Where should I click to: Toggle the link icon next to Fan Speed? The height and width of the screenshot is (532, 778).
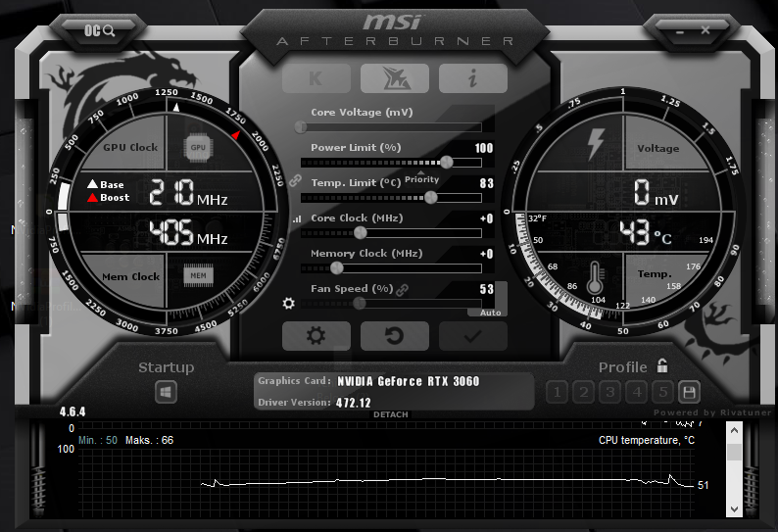click(x=403, y=290)
